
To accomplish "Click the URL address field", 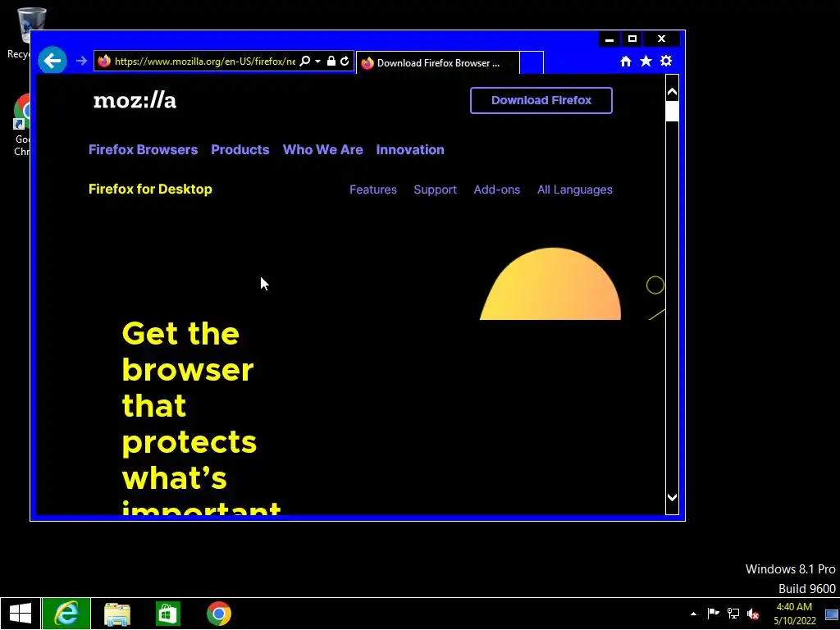I will tap(204, 61).
